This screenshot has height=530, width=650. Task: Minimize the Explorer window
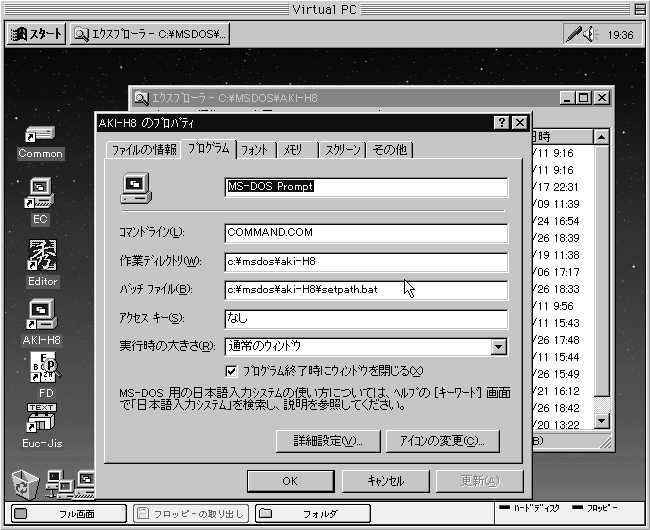(568, 98)
